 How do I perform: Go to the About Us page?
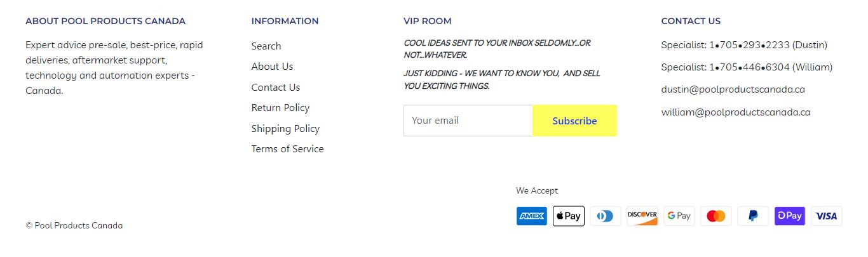[x=272, y=67]
